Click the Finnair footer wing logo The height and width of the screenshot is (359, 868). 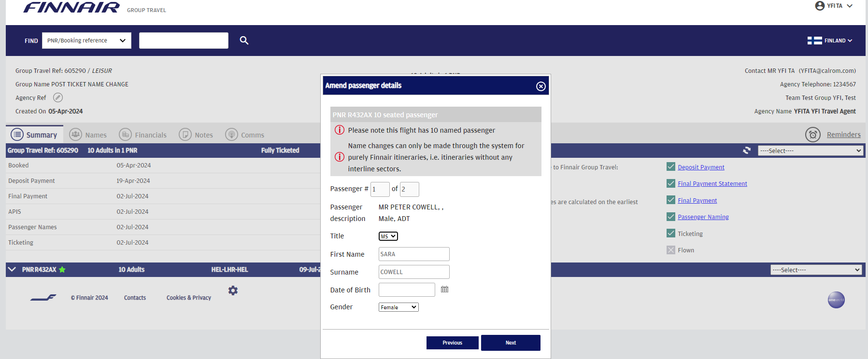(43, 298)
